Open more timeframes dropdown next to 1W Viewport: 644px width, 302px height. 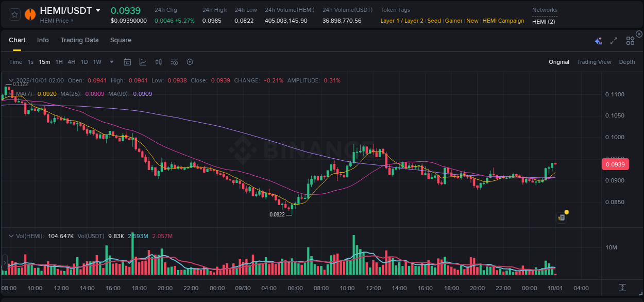(x=111, y=61)
